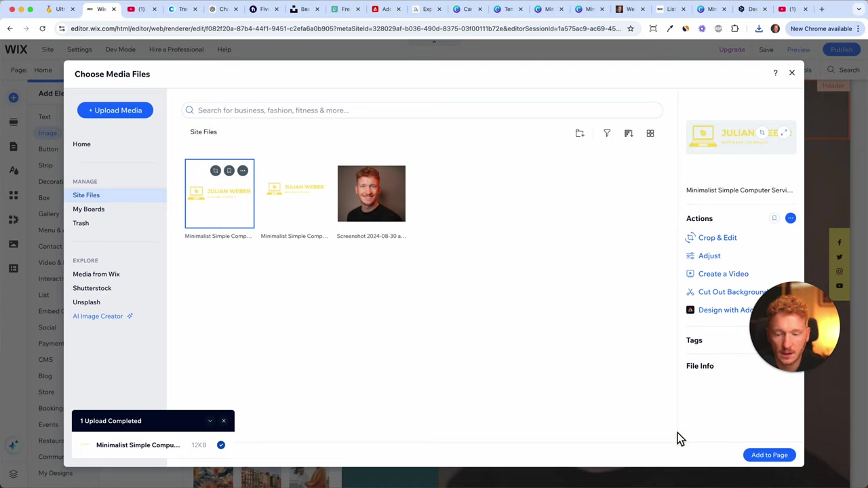Screen dimensions: 868x488
Task: Click the Upload Media button
Action: 115,110
